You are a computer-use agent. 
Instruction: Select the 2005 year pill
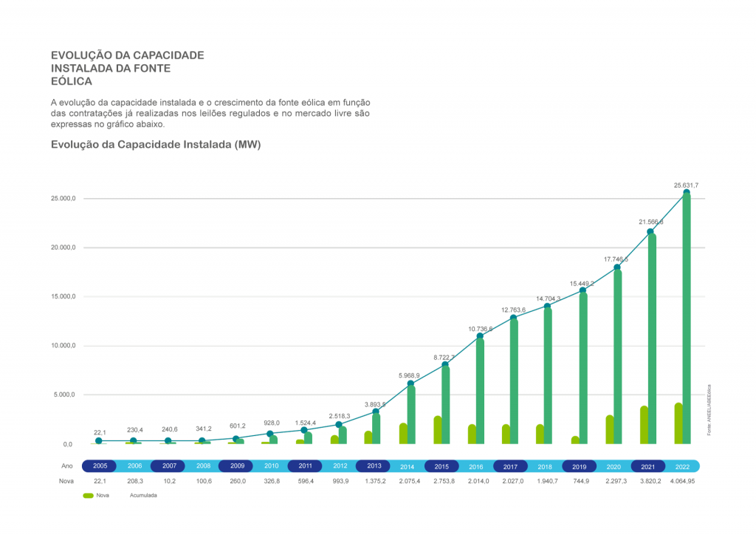[100, 466]
